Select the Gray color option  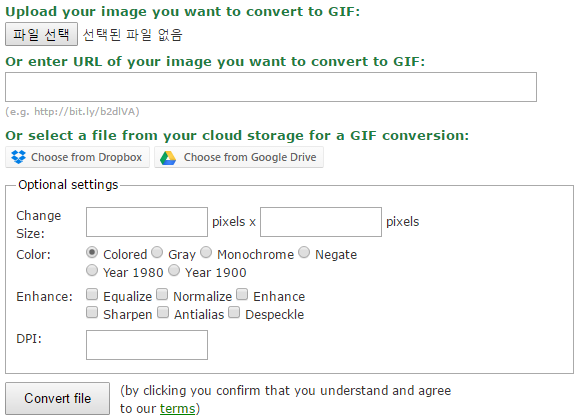[x=157, y=253]
